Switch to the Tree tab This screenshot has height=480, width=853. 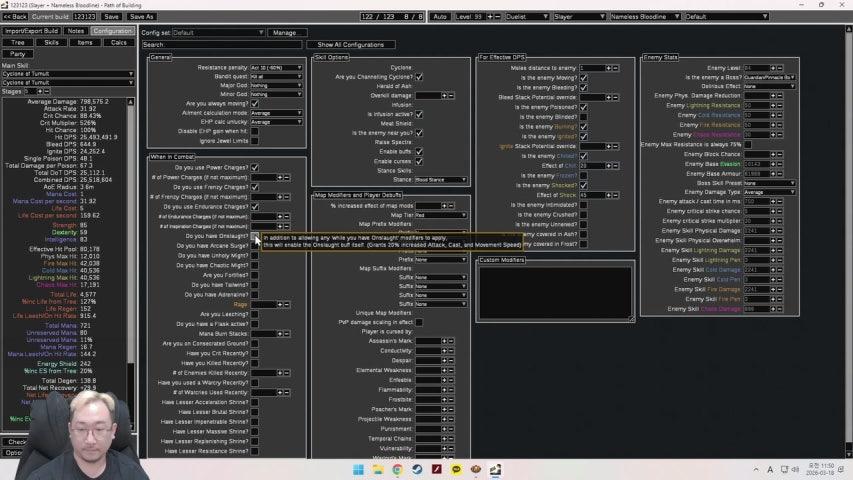tap(18, 42)
